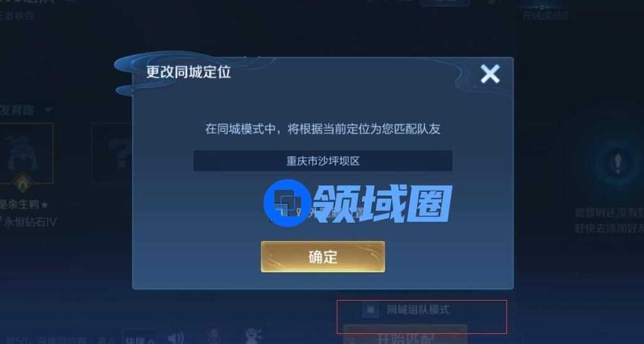Open the quick chat 快捷 dropdown
The image size is (644, 344).
click(140, 338)
